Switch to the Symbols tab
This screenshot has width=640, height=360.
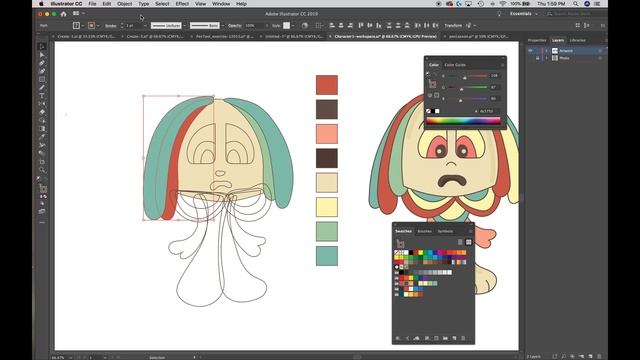pyautogui.click(x=445, y=231)
